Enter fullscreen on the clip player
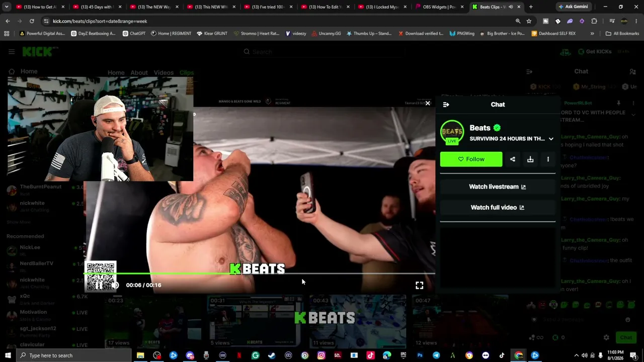Viewport: 644px width, 362px height. [419, 286]
